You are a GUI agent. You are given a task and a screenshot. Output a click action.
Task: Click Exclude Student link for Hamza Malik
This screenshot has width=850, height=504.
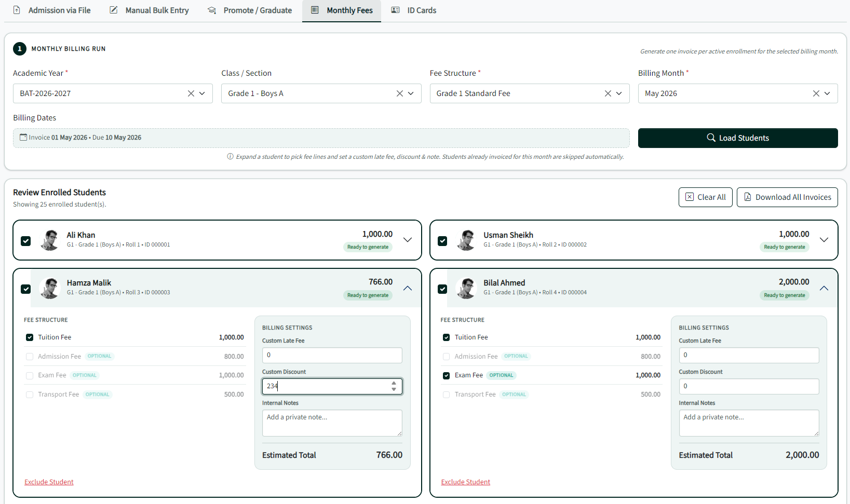tap(49, 482)
